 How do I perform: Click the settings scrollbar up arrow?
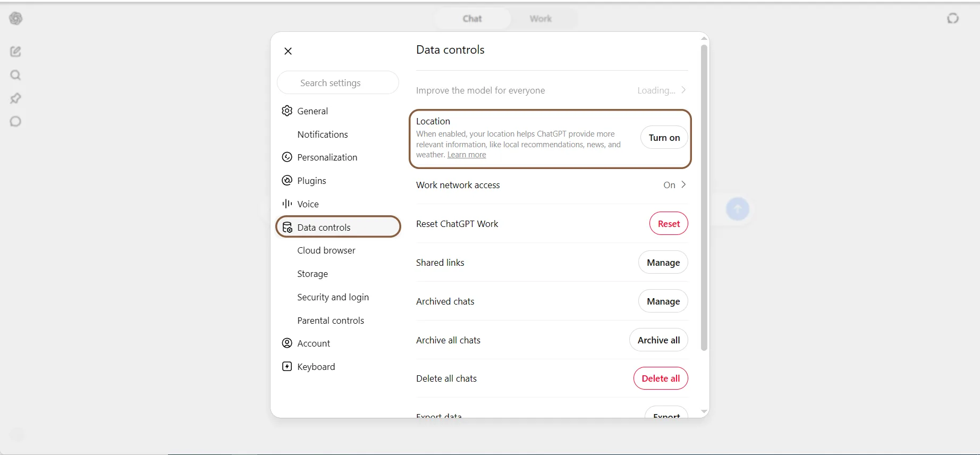point(704,38)
